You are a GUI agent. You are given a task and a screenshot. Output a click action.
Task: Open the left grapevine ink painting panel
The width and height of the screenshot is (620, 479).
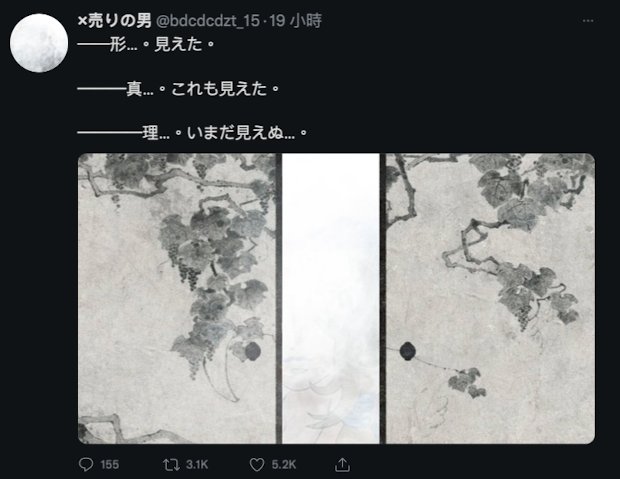click(x=177, y=299)
